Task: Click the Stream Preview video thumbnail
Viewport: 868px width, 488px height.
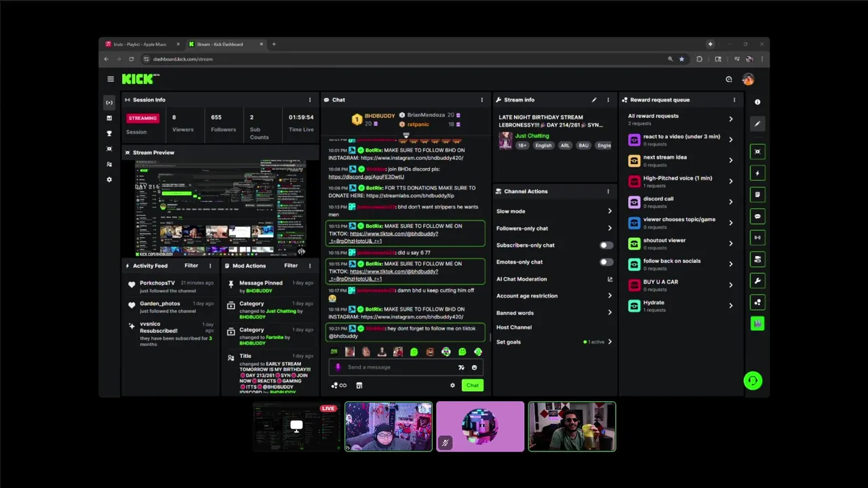Action: tap(219, 208)
